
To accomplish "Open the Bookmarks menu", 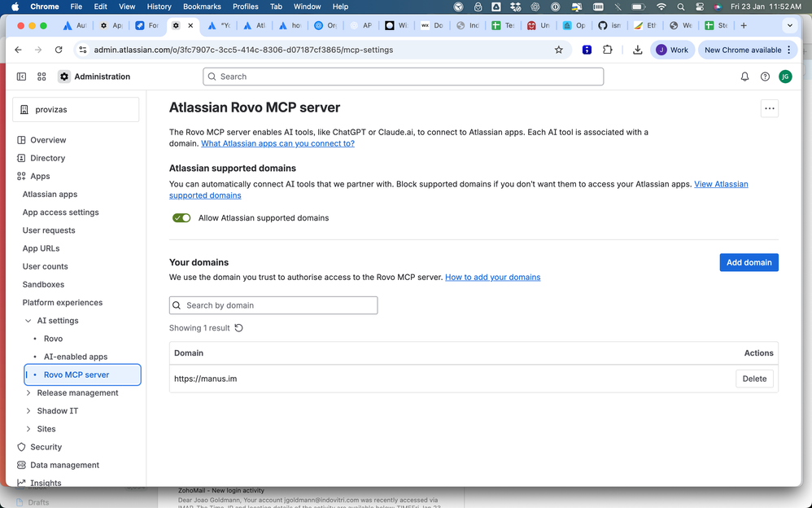I will point(202,7).
